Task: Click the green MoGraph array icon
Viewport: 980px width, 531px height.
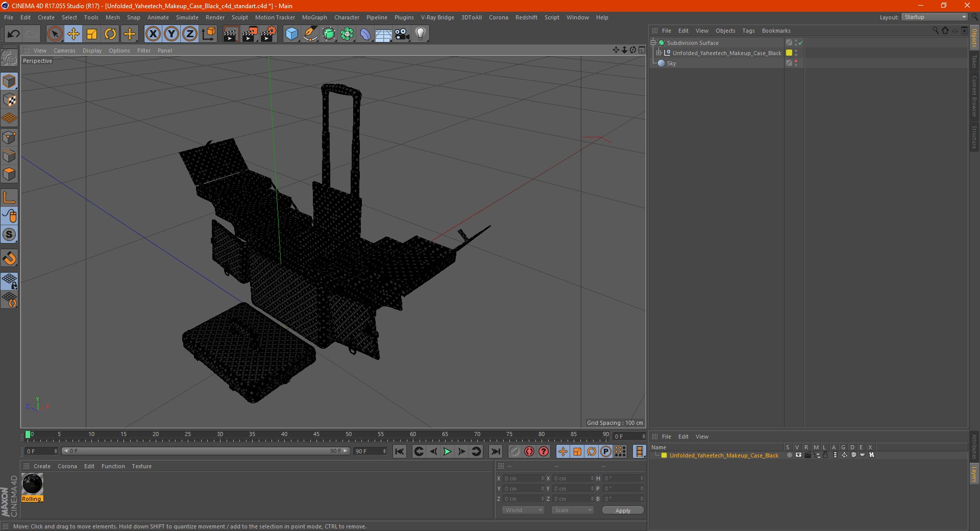Action: [347, 34]
